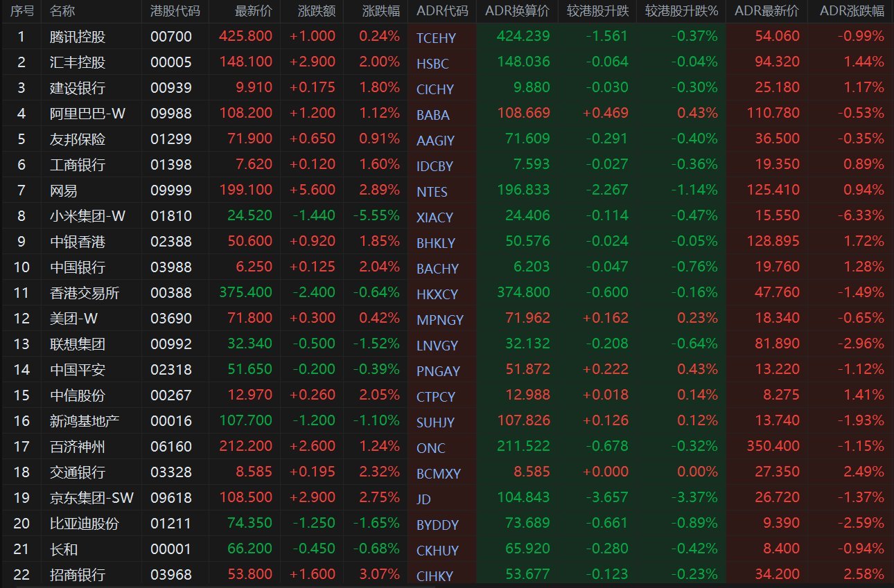Select stock code 09988
Screen dimensions: 894x588
171,113
